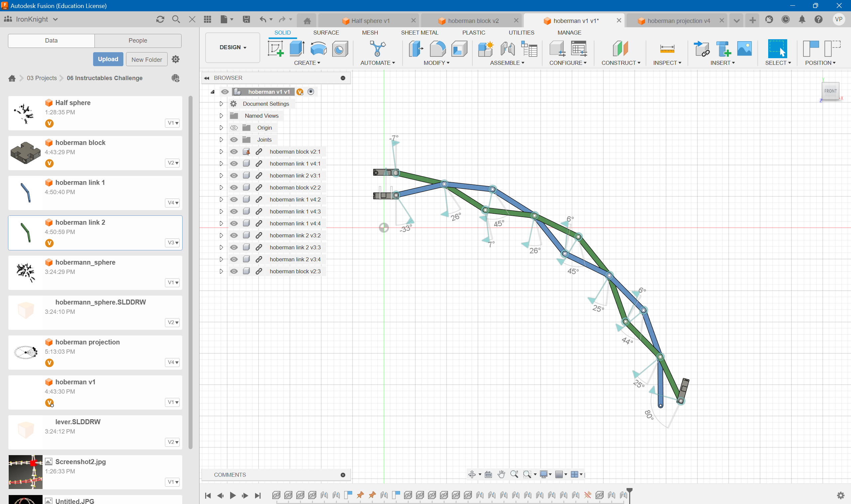The image size is (851, 504).
Task: Select the Hole tool
Action: click(x=340, y=49)
